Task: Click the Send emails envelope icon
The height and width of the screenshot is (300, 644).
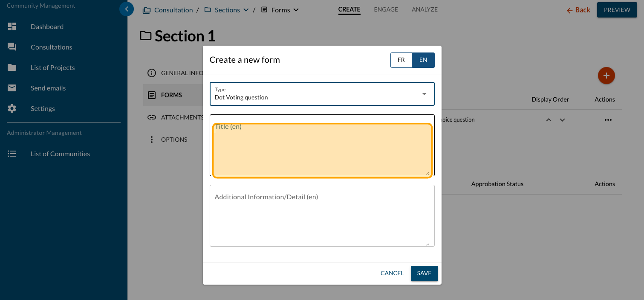Action: pos(12,88)
